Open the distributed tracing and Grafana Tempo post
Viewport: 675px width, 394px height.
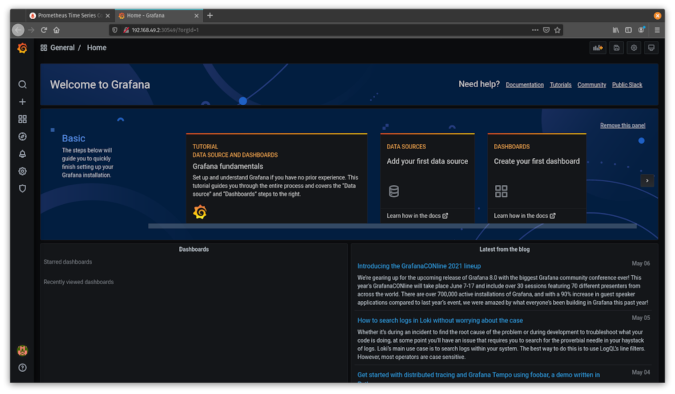point(478,375)
